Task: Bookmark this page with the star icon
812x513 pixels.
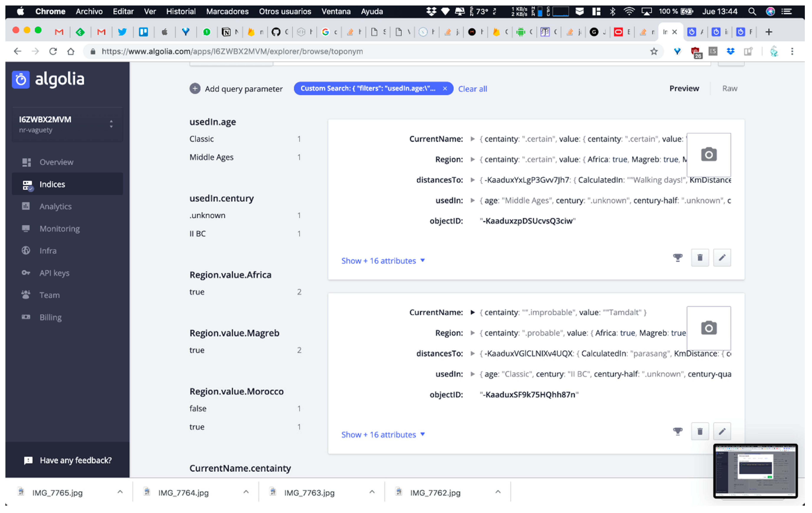Action: coord(654,52)
